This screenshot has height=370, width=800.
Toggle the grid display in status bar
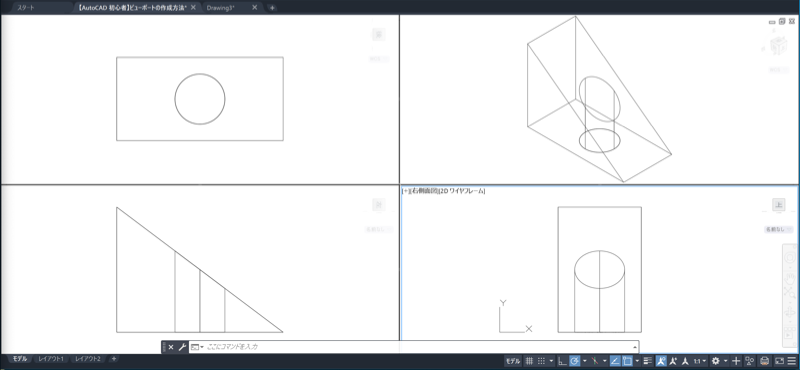click(529, 361)
